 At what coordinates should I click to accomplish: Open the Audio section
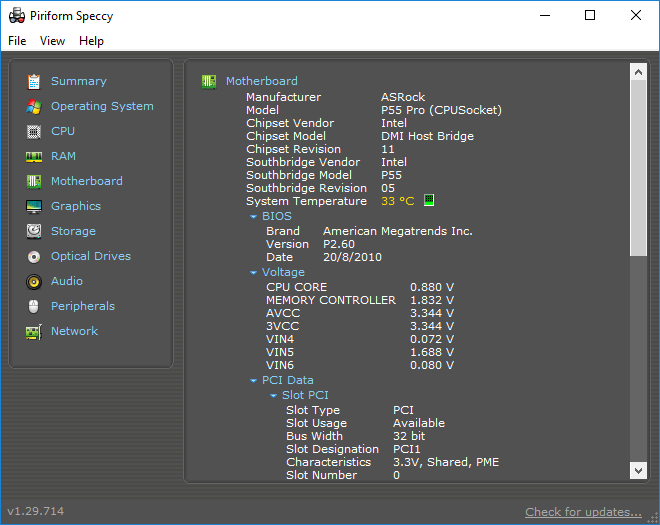(x=67, y=281)
